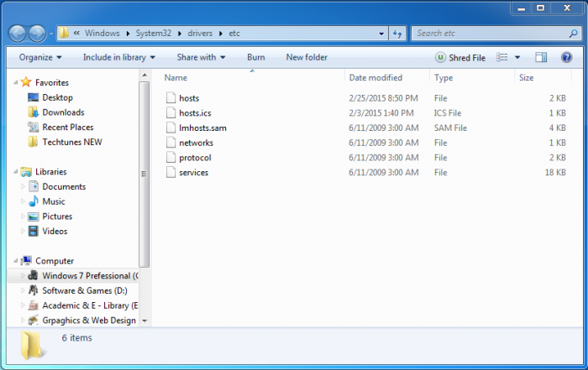Click the Libraries icon
Screen dimensions: 588x370
pos(26,171)
